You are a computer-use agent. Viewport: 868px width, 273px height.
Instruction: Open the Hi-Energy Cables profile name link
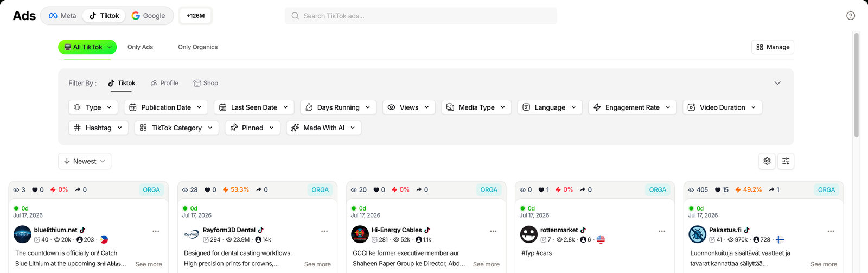(397, 230)
